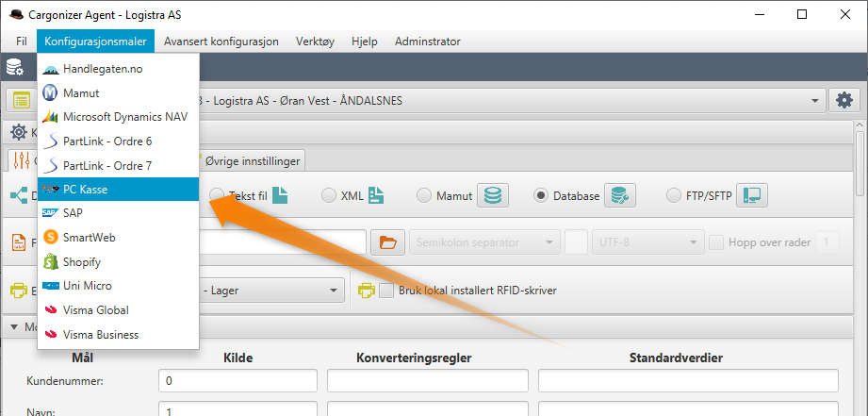Viewport: 868px width, 416px height.
Task: Click the yellow list icon button
Action: (x=22, y=101)
